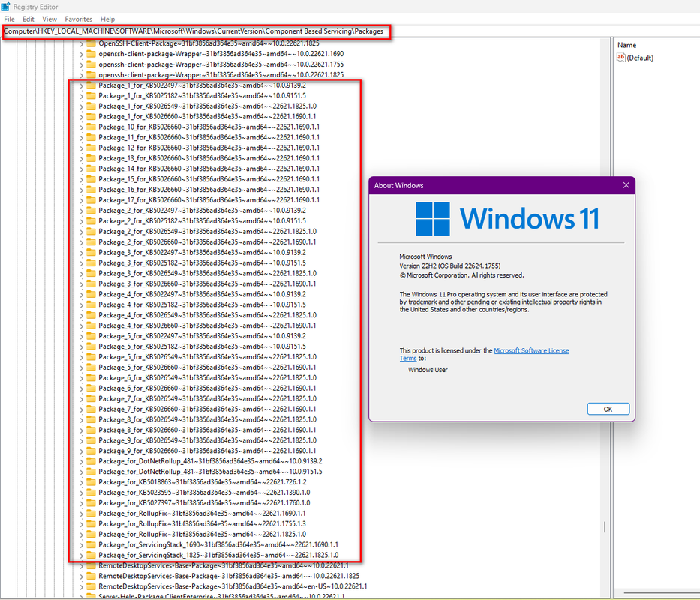This screenshot has width=700, height=600.
Task: Click folder icon of Package_for_RollupFix 22621.1690.1.1
Action: [91, 514]
